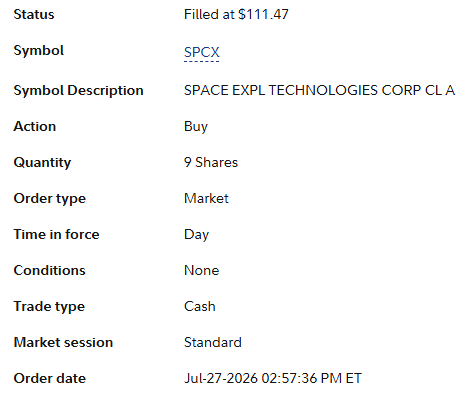Click the Quantity label

42,163
